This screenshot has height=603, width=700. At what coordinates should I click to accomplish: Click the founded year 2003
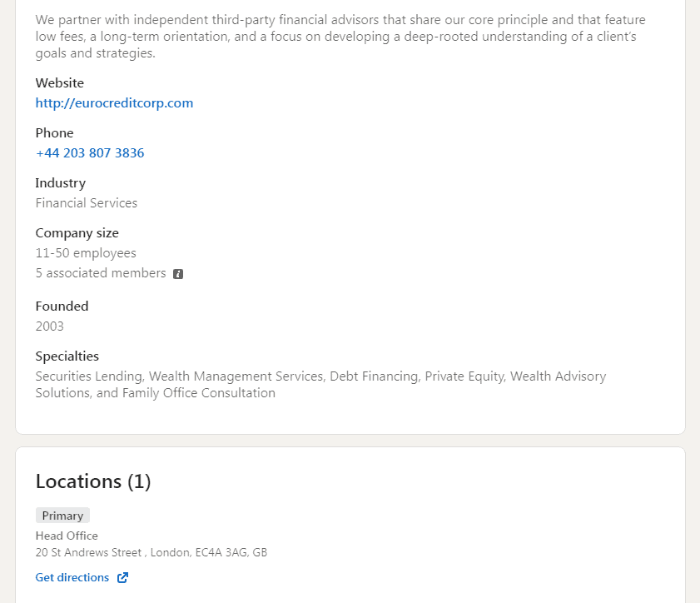click(x=50, y=326)
